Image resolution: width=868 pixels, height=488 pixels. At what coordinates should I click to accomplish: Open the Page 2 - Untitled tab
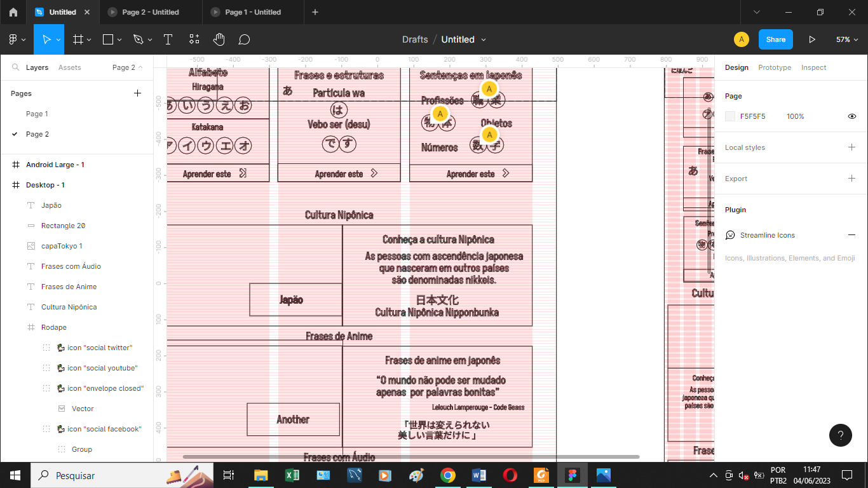coord(151,12)
